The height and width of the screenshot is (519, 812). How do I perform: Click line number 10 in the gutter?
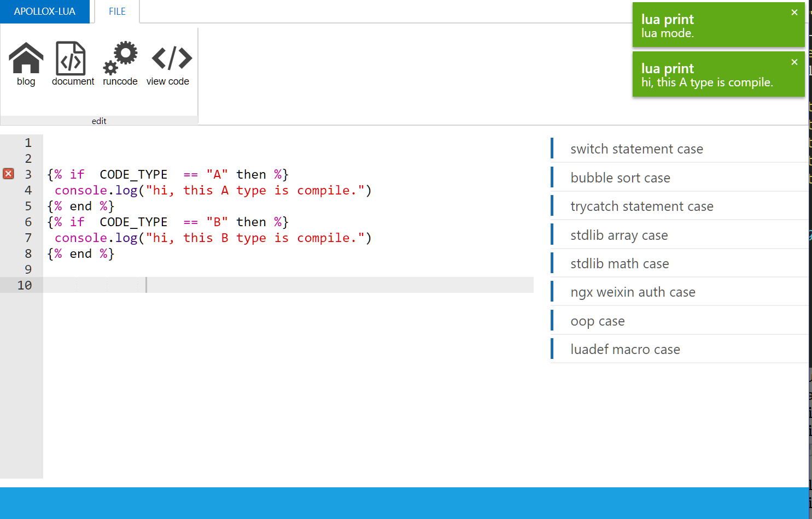click(25, 285)
